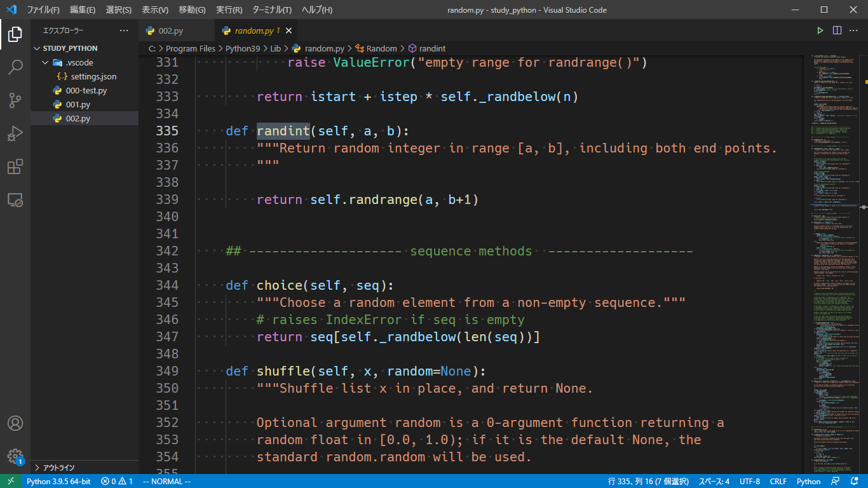The width and height of the screenshot is (868, 488).
Task: Split the editor to the side
Action: pyautogui.click(x=836, y=30)
